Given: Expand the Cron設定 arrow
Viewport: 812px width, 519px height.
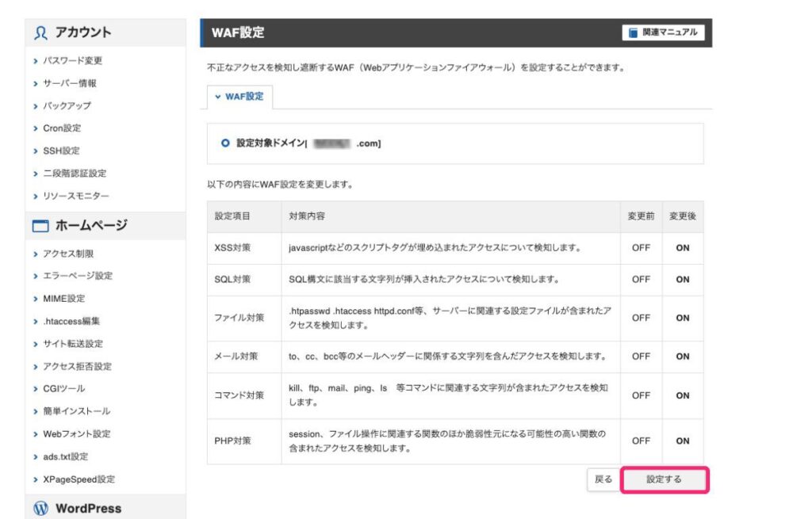Looking at the screenshot, I should 36,128.
